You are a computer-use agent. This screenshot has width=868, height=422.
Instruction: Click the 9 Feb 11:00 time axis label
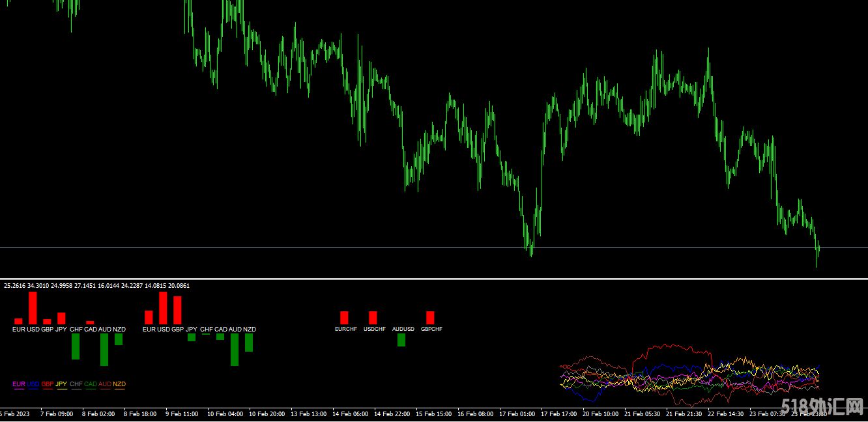click(182, 414)
